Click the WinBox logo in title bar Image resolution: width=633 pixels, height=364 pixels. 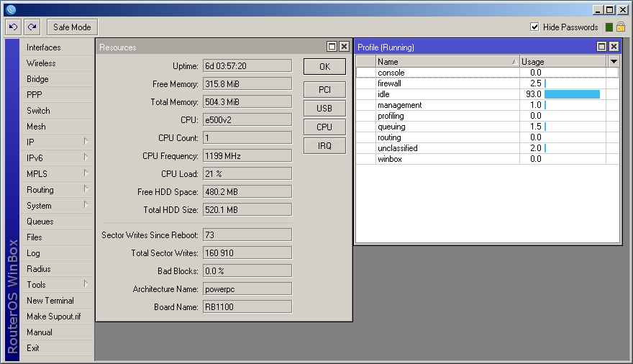pyautogui.click(x=11, y=9)
